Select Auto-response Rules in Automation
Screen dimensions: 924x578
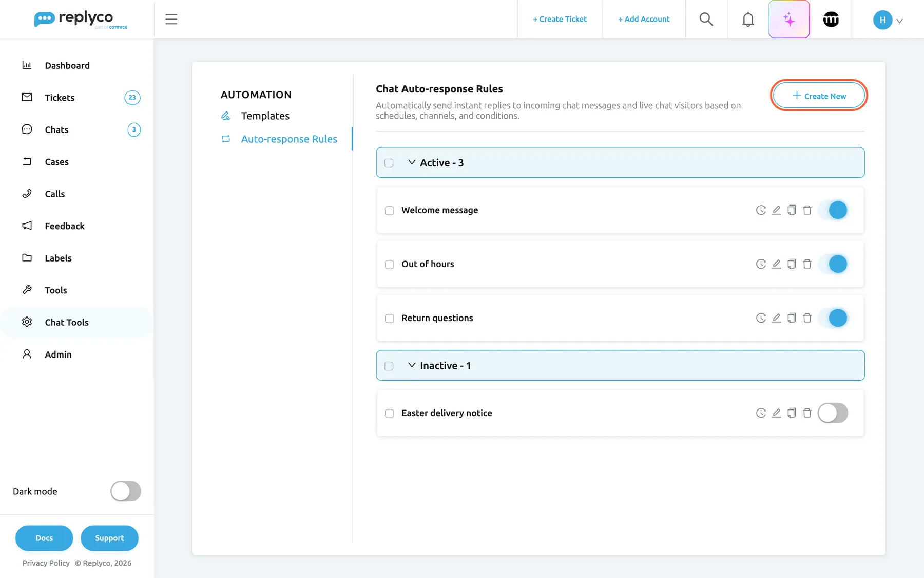tap(289, 139)
